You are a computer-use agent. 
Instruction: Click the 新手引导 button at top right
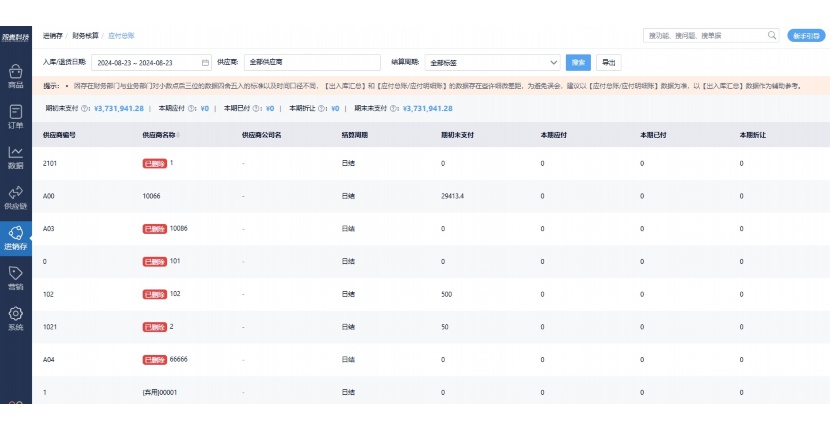coord(806,35)
